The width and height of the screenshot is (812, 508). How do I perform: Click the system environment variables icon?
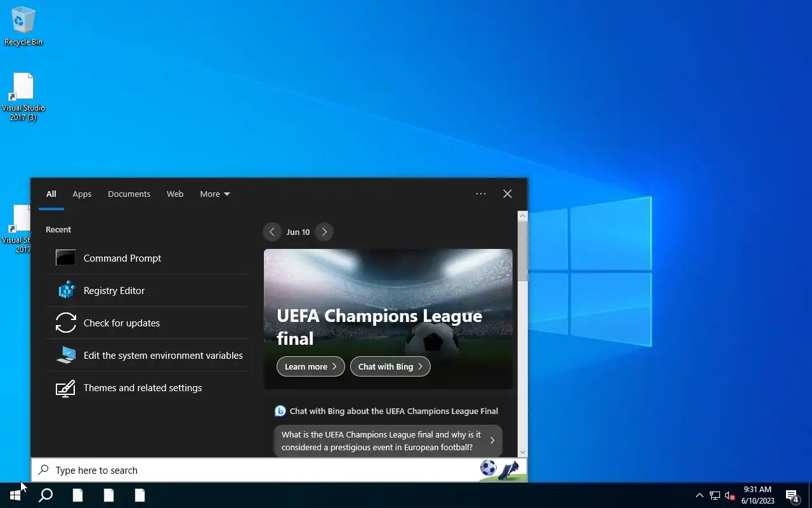click(66, 355)
